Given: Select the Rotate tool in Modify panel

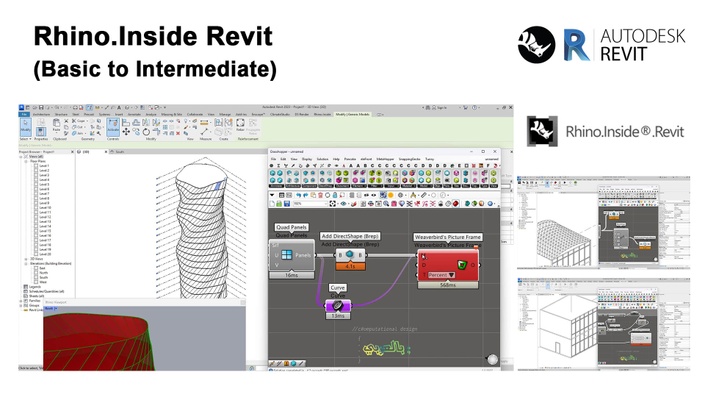Looking at the screenshot, I should (146, 132).
